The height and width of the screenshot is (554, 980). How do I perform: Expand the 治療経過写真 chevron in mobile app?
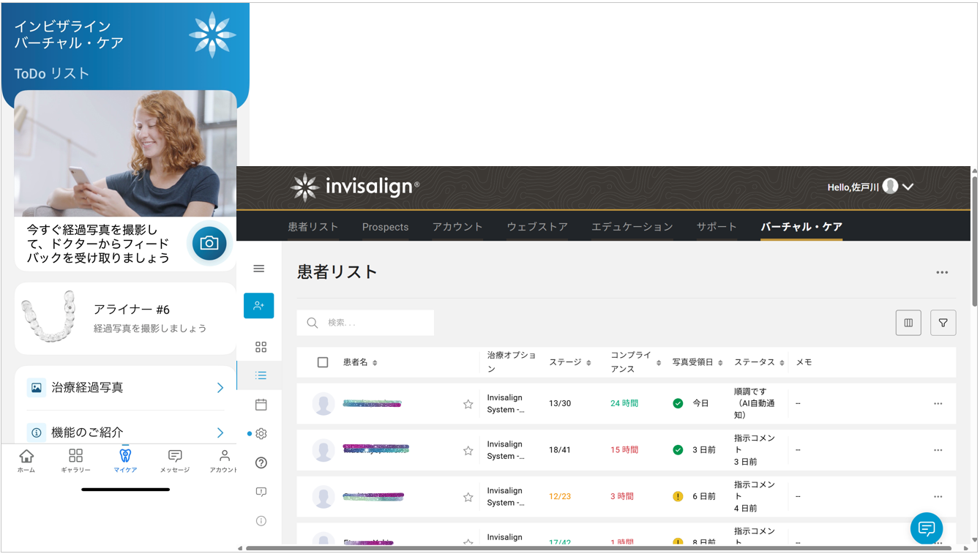coord(220,388)
